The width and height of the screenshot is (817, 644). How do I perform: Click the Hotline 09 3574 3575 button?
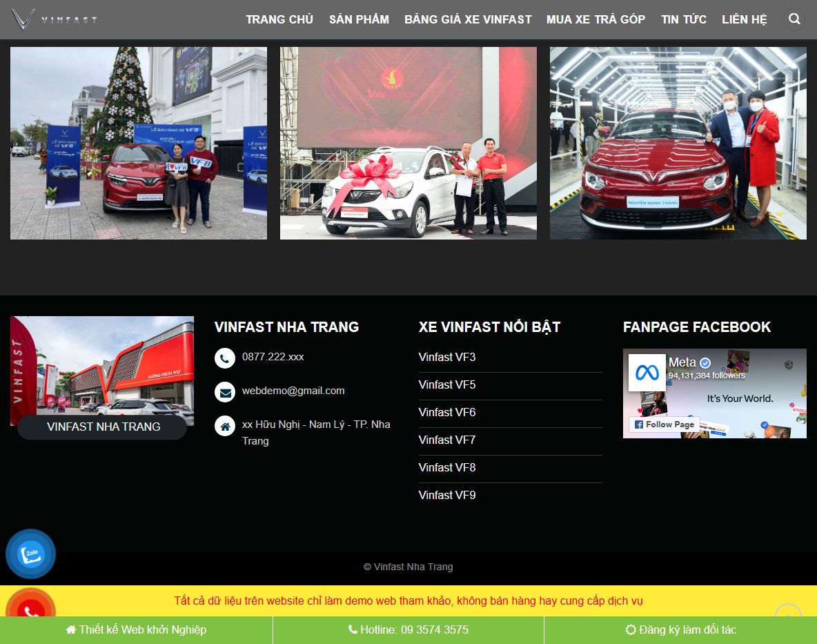click(x=408, y=630)
